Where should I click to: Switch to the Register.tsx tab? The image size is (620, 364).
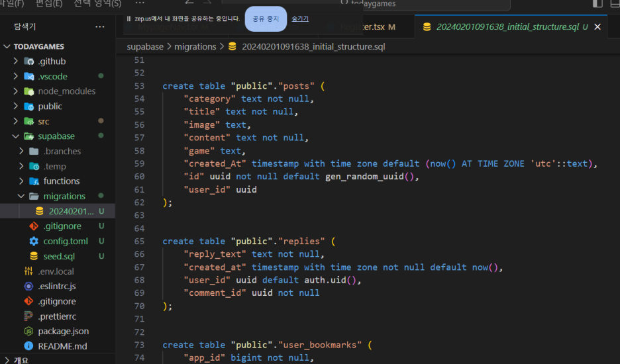pos(368,27)
